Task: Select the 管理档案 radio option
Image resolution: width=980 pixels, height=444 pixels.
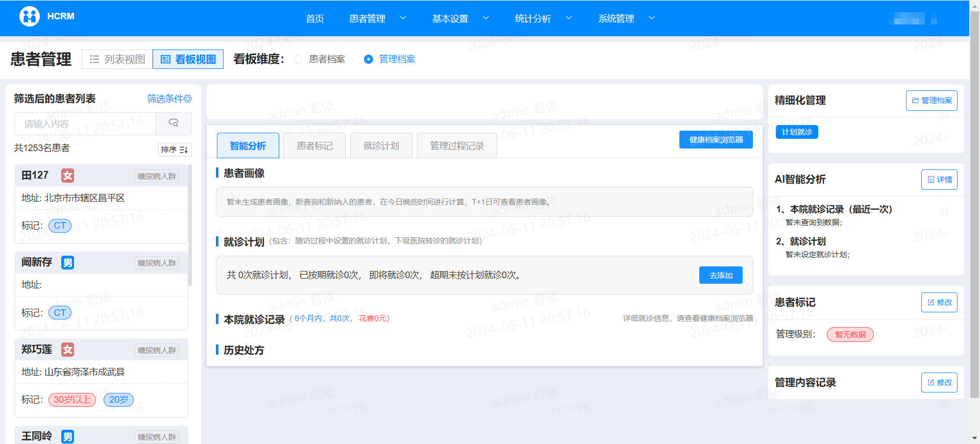Action: tap(369, 59)
